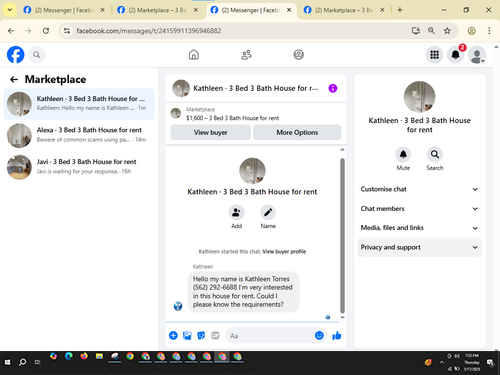Click the Add people icon in chat

(236, 212)
